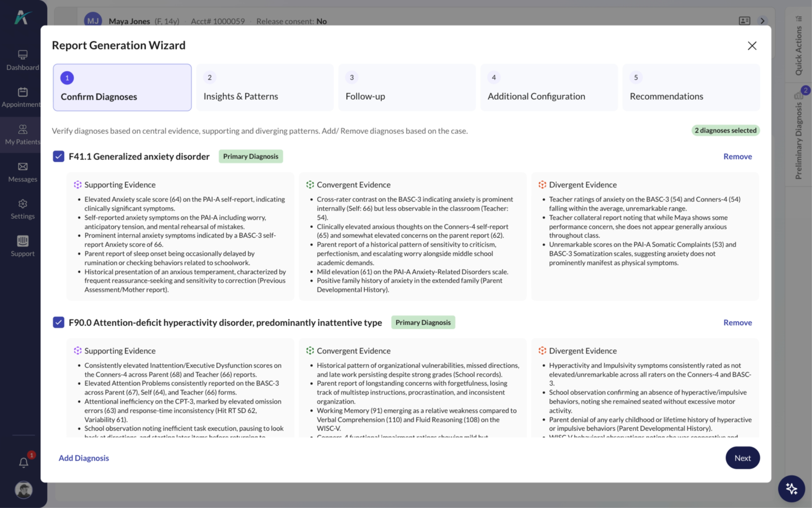Click 'Verify diagnoses based on central evidence' instruction
Image resolution: width=812 pixels, height=508 pixels.
[260, 131]
